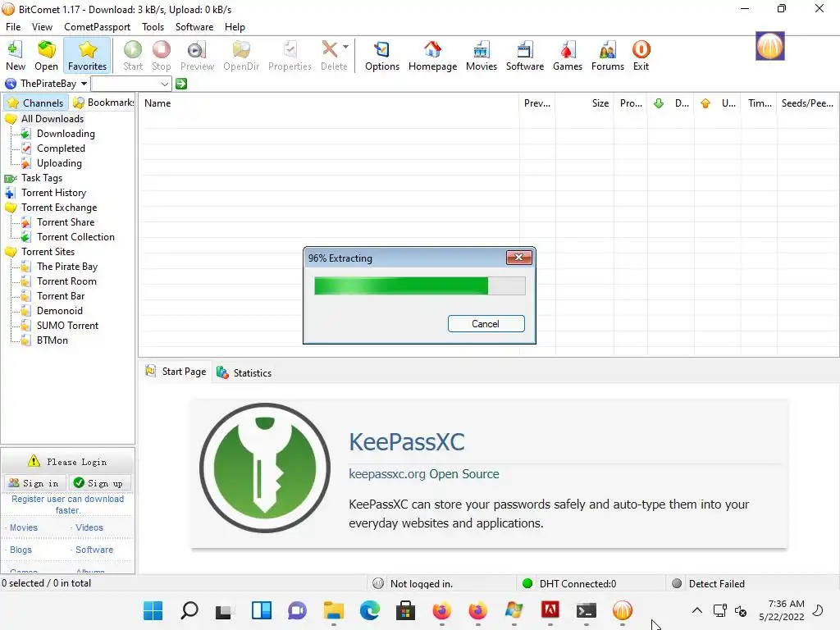
Task: Open the Help menu
Action: pyautogui.click(x=235, y=27)
